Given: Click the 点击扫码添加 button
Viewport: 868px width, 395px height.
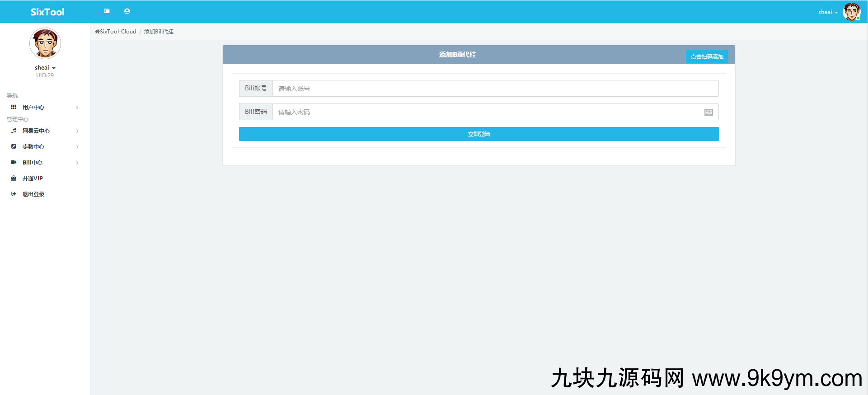Looking at the screenshot, I should (707, 56).
